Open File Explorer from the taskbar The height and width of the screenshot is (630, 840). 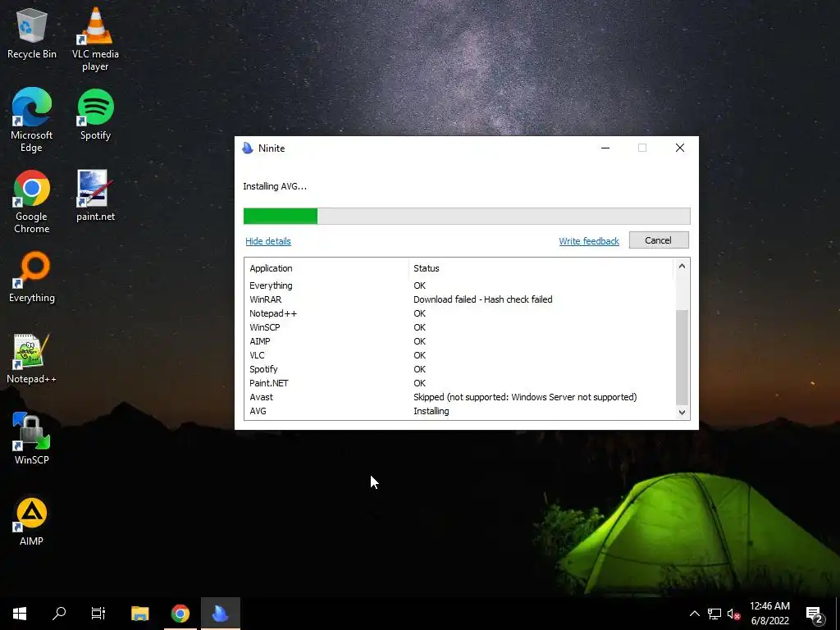139,614
